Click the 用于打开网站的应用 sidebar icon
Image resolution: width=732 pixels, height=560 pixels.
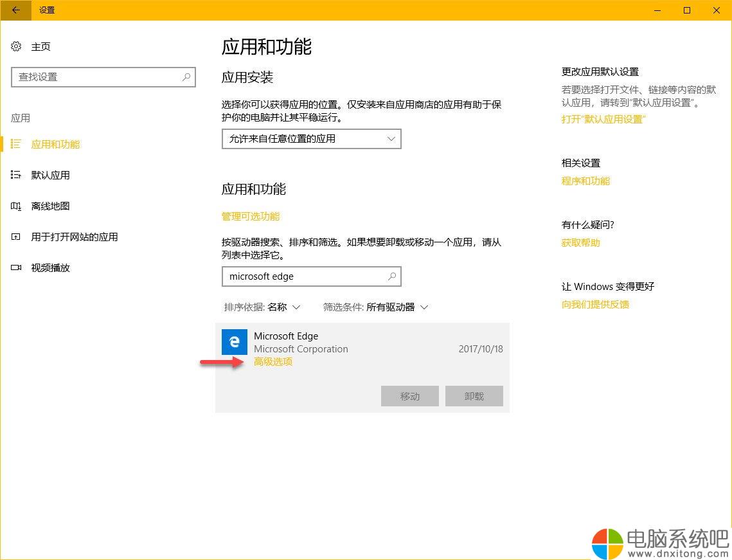tap(16, 237)
